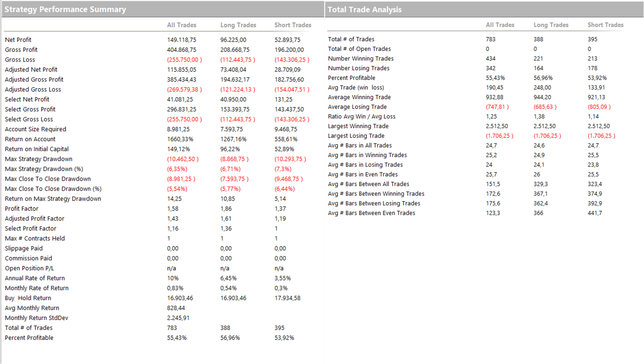Select All Trades column in Strategy Performance Summary
The image size is (644, 364).
pos(182,25)
